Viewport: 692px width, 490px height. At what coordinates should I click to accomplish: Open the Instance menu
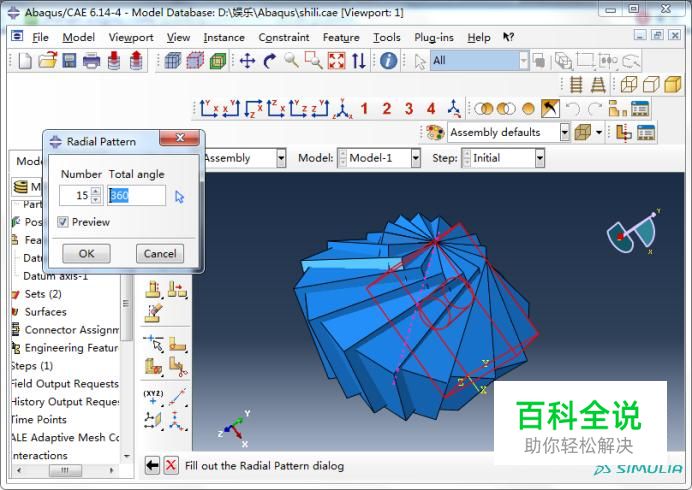click(224, 38)
